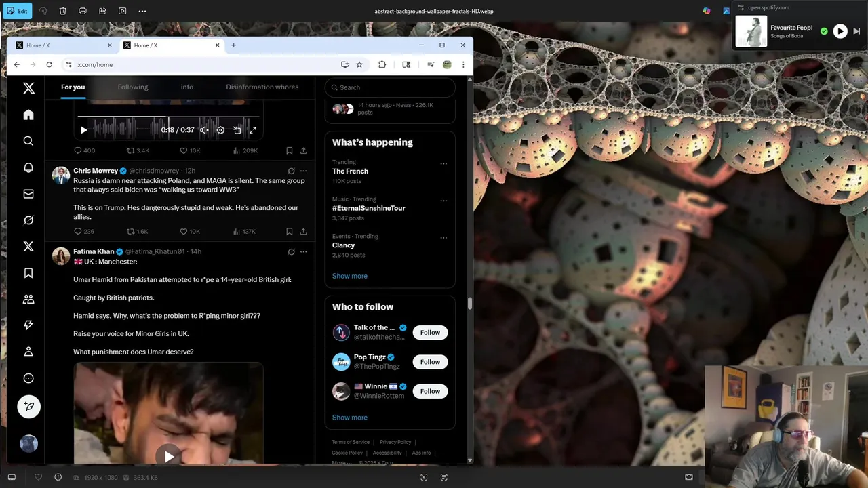Click the X logo in sidebar
The image size is (868, 488).
[x=28, y=88]
